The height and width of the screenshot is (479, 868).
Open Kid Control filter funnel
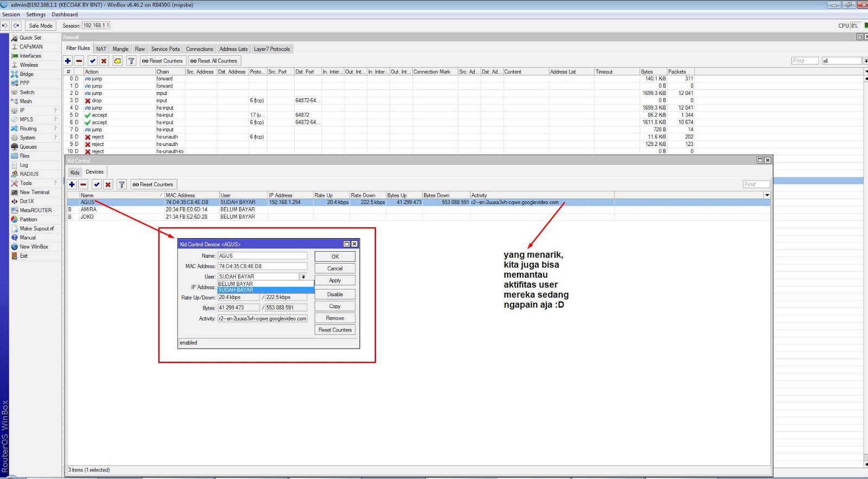[122, 184]
